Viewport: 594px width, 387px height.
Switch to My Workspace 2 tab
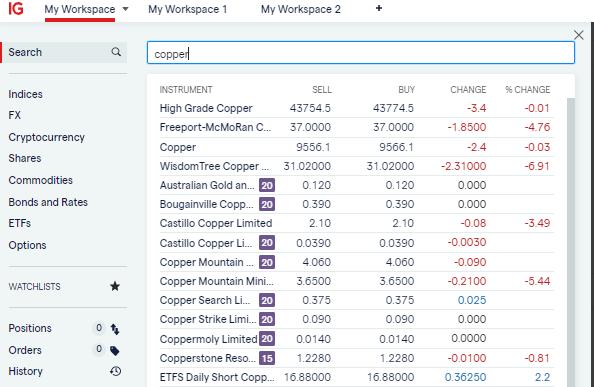(x=301, y=9)
